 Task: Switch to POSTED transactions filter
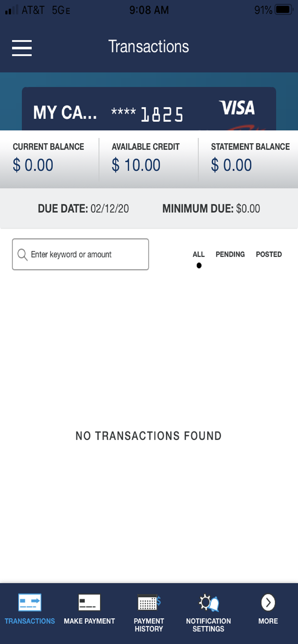click(269, 254)
